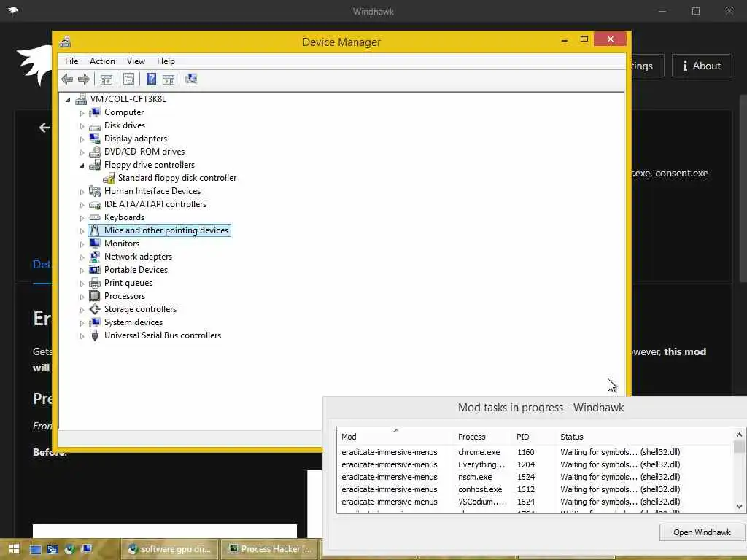Screen dimensions: 747x560
Task: Click the Device Manager title bar icon
Action: [x=65, y=42]
